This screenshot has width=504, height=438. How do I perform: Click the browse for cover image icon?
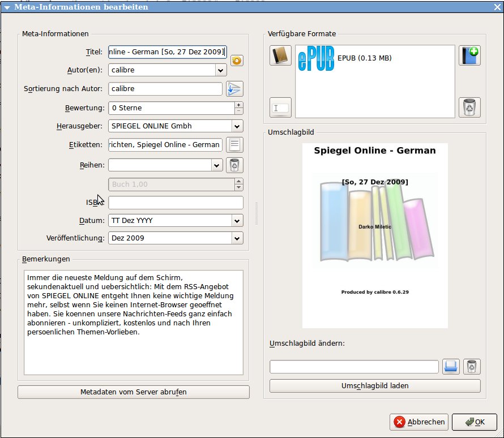[451, 367]
